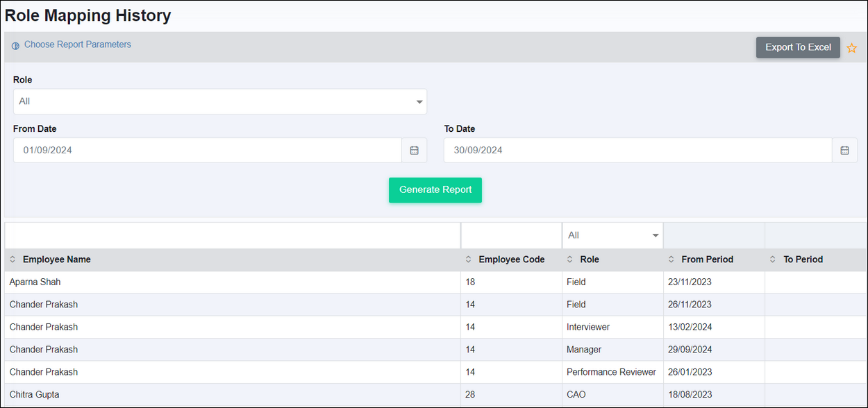Sort by Employee Name column arrows
This screenshot has width=868, height=408.
[12, 260]
